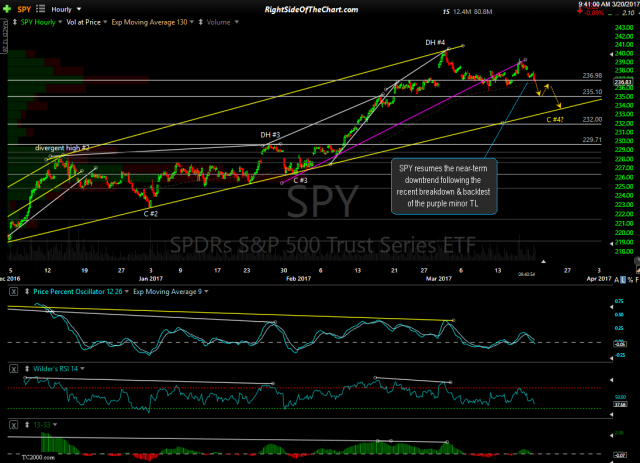Click the Wilder's RSI 14 label
This screenshot has width=640, height=463.
click(x=56, y=369)
